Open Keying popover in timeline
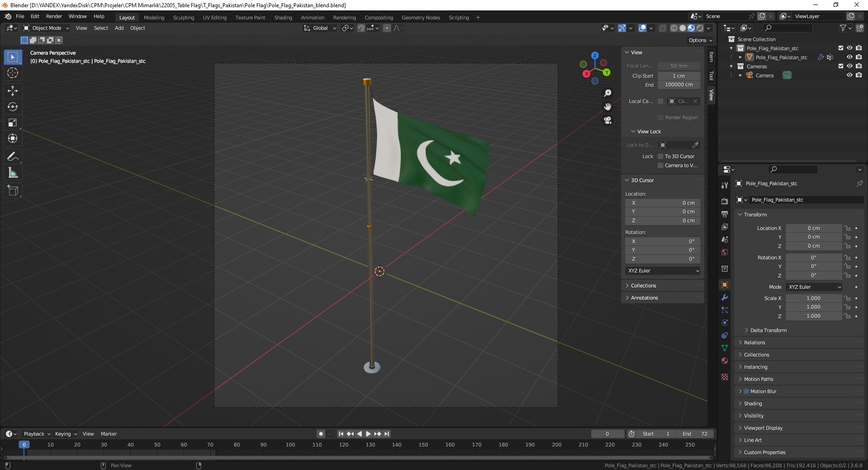The image size is (868, 470). coord(66,434)
